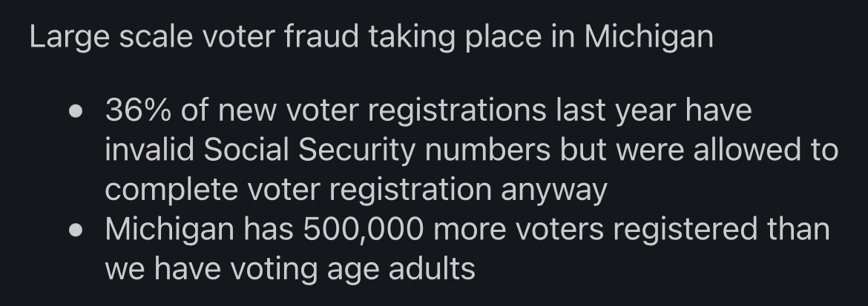The image size is (868, 306).
Task: Click the word "invalid"
Action: 148,150
